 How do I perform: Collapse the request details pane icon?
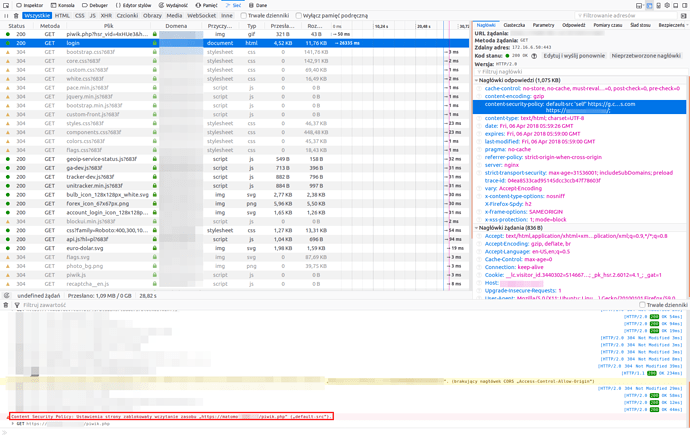pos(683,16)
